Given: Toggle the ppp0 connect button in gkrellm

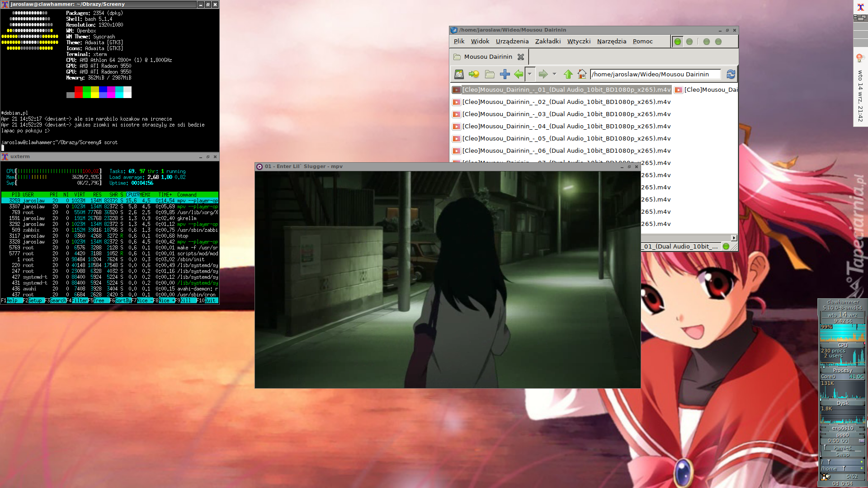Looking at the screenshot, I should (862, 441).
